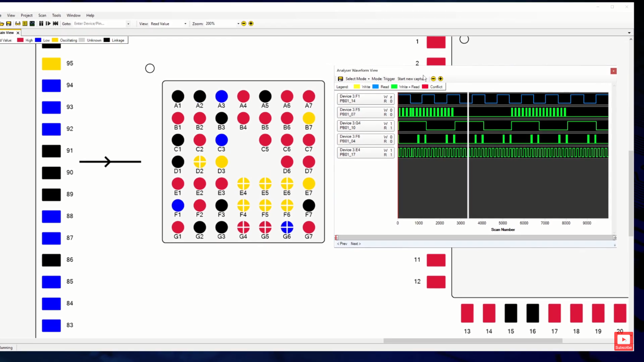Viewport: 644px width, 362px height.
Task: Select blue ball pin A3
Action: 222,96
